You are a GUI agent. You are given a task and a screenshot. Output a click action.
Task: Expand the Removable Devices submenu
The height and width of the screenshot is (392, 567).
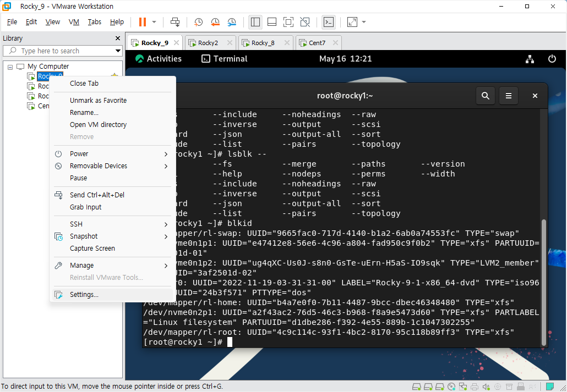(x=112, y=166)
